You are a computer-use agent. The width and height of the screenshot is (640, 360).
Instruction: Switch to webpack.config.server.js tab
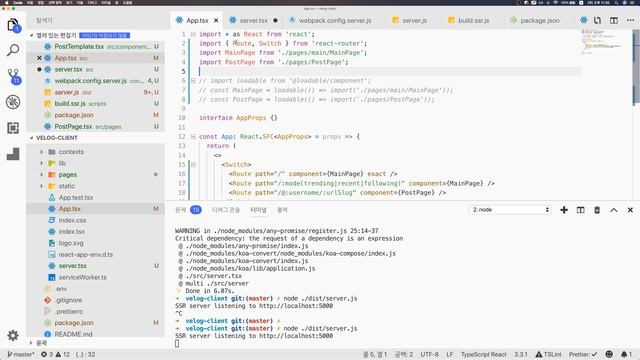click(x=335, y=20)
